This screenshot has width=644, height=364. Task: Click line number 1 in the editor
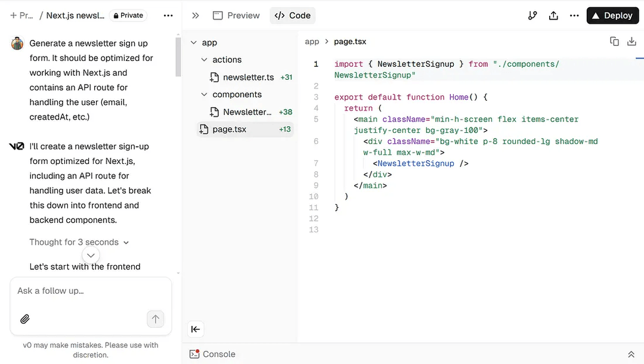click(316, 64)
